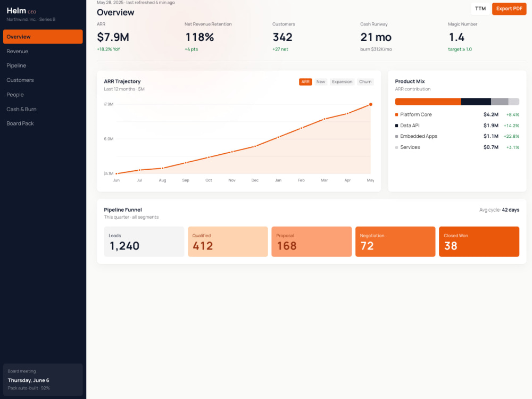This screenshot has height=399, width=532.
Task: Click the 342 Customers value
Action: click(x=282, y=37)
